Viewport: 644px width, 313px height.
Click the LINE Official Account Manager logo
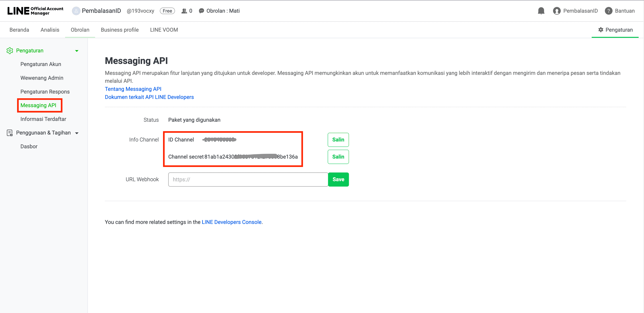click(35, 11)
